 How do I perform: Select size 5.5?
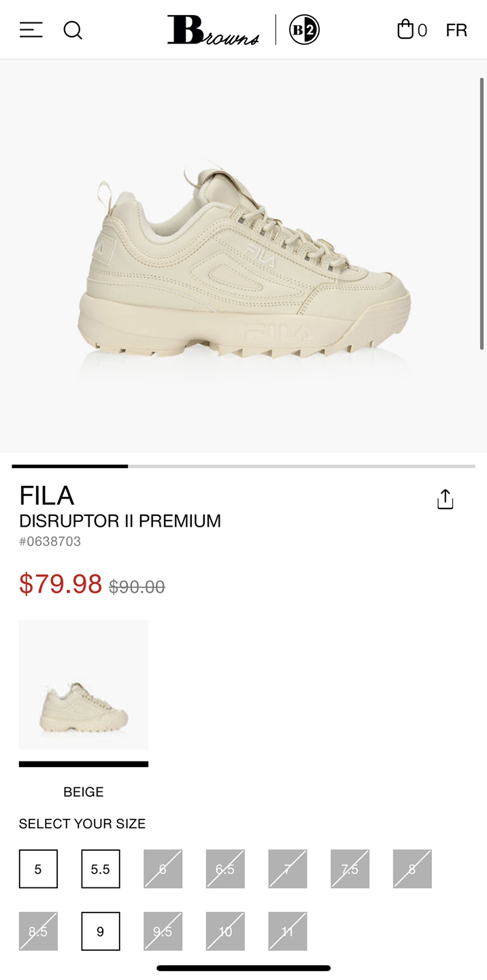click(101, 869)
